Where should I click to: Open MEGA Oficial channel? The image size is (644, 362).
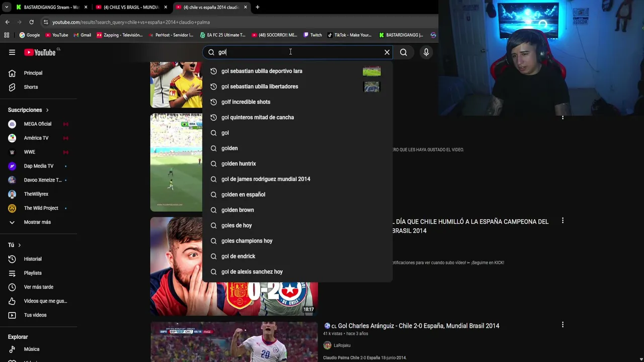38,124
